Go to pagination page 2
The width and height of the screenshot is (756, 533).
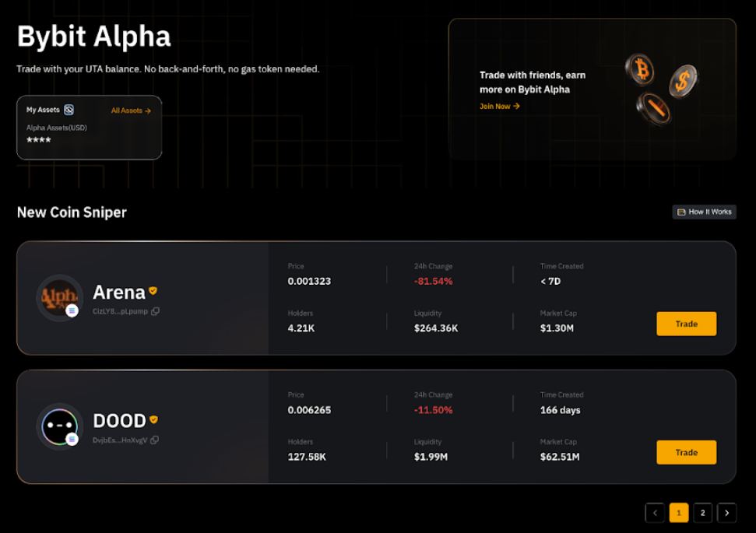click(702, 513)
